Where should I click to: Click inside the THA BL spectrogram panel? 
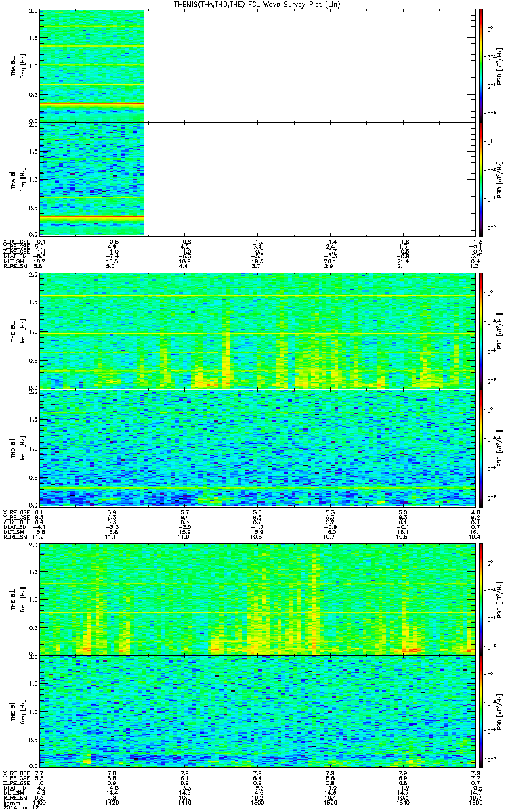click(257, 66)
